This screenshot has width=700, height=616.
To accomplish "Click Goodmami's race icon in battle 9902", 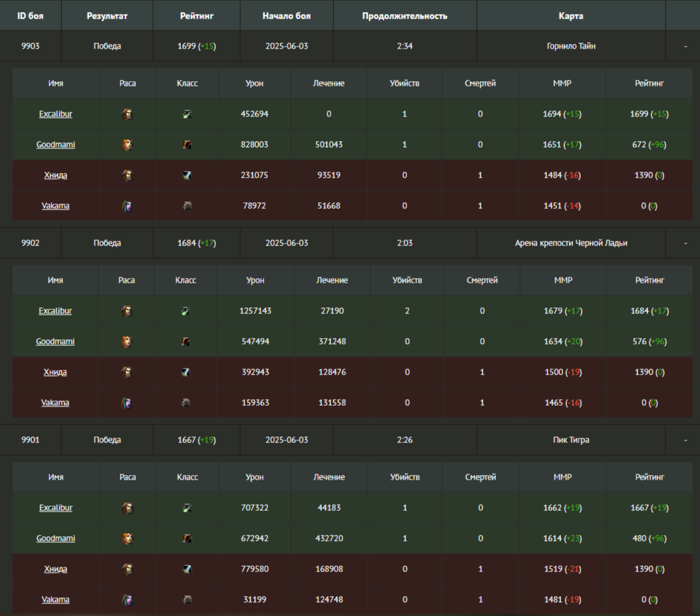I will click(126, 342).
